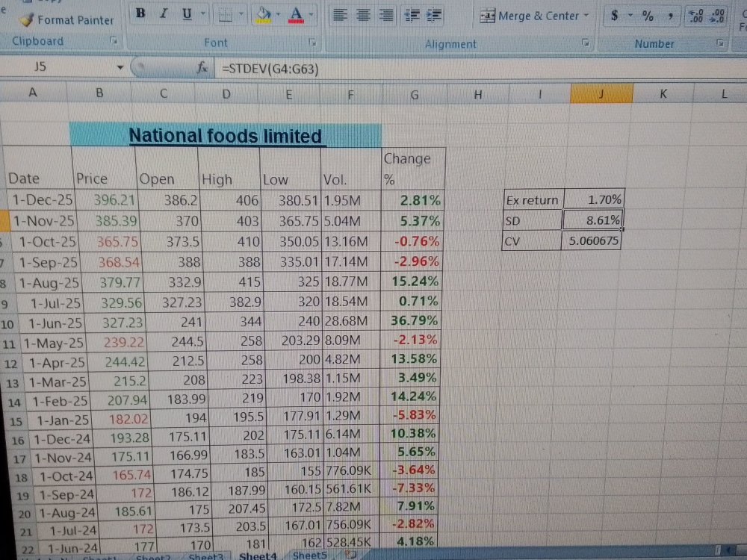The width and height of the screenshot is (747, 560).
Task: Select column G header
Action: click(414, 95)
